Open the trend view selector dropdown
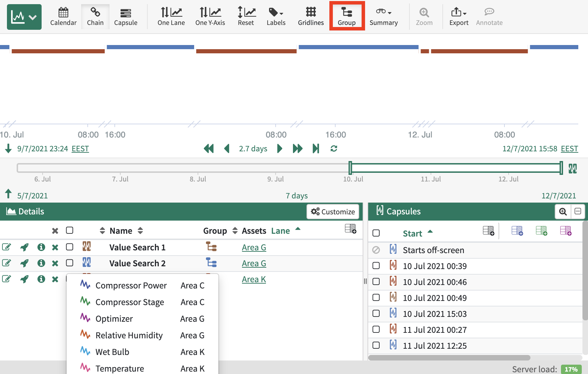Image resolution: width=588 pixels, height=374 pixels. 24,17
